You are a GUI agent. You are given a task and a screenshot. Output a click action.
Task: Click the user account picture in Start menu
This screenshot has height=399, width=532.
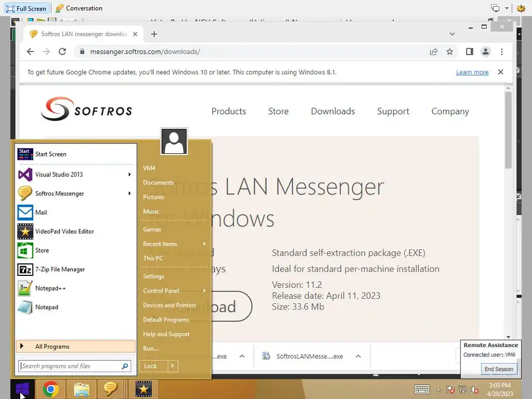coord(174,141)
